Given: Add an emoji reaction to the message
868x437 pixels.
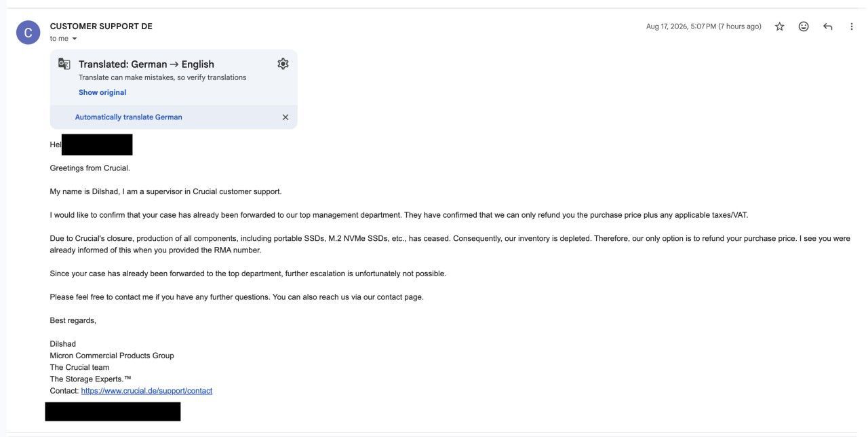Looking at the screenshot, I should 804,26.
